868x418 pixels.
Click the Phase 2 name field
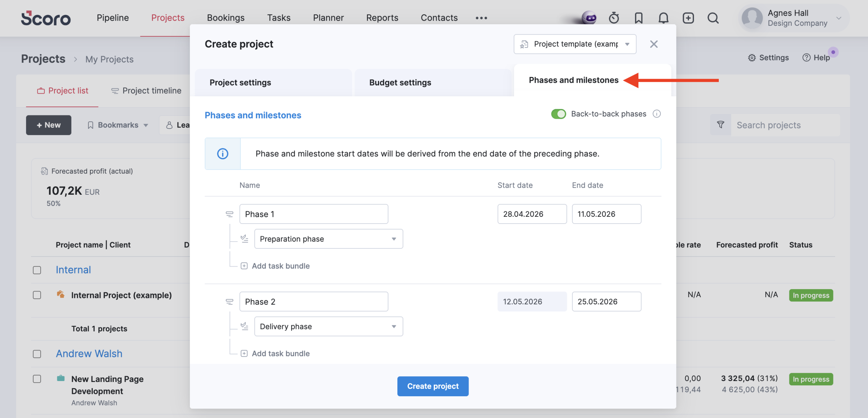(314, 302)
